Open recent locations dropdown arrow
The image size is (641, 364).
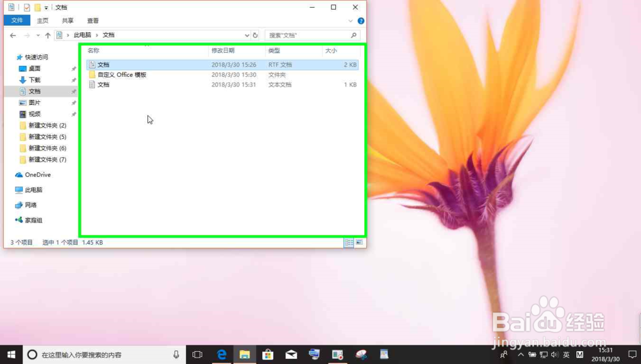(38, 35)
